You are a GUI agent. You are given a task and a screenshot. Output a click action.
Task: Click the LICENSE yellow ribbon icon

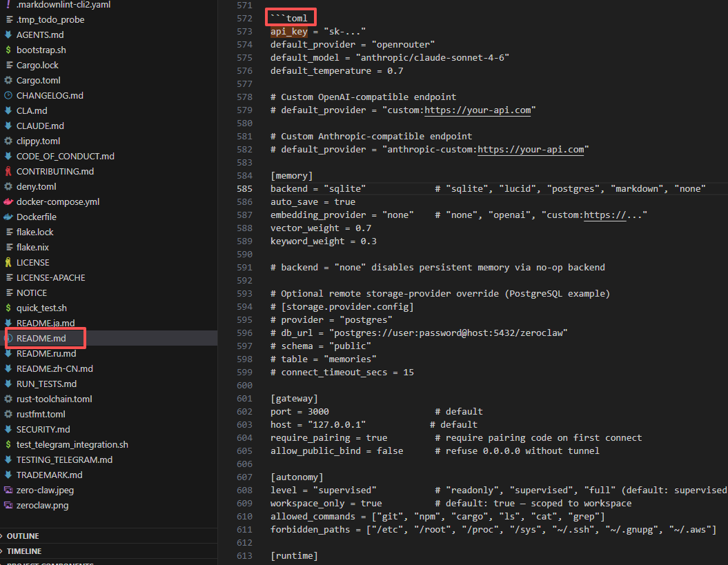tap(8, 262)
